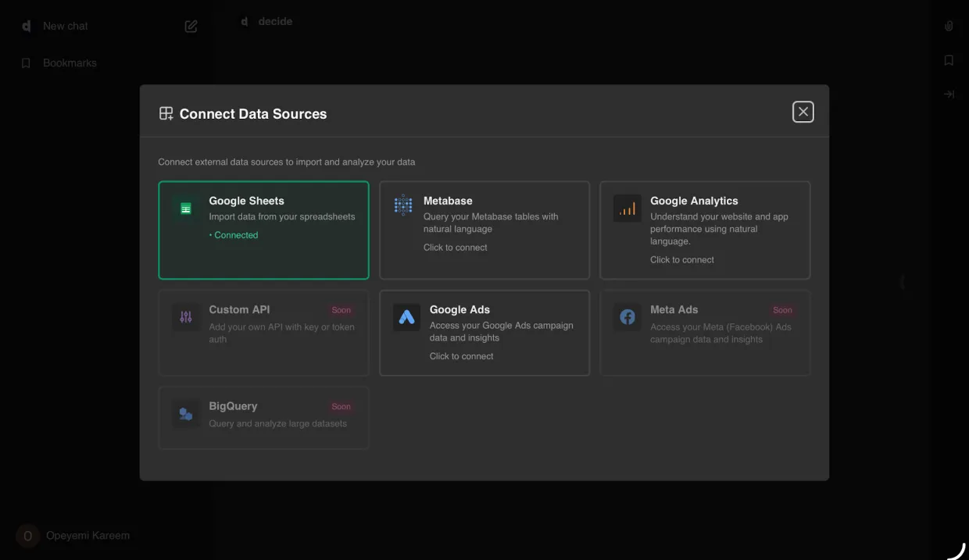This screenshot has height=560, width=969.
Task: Click 'Add your own API with key' description
Action: tap(281, 334)
